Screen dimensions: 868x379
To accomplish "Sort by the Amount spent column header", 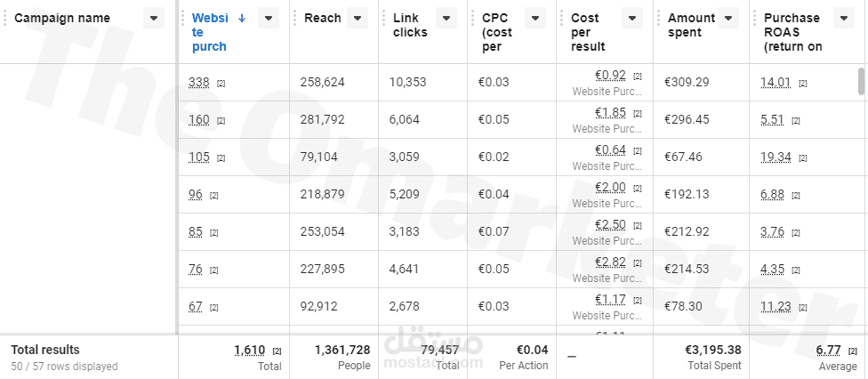I will coord(691,25).
